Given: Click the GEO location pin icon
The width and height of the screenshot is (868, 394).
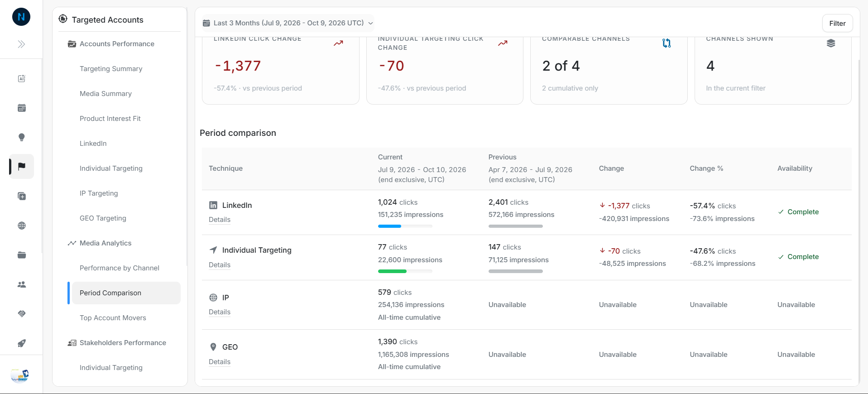Looking at the screenshot, I should tap(213, 347).
